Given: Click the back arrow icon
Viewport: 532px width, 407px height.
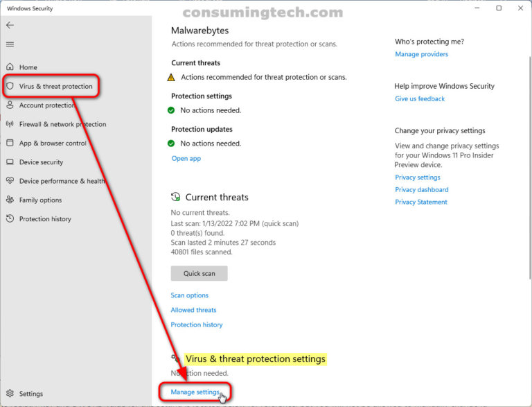Looking at the screenshot, I should click(10, 25).
